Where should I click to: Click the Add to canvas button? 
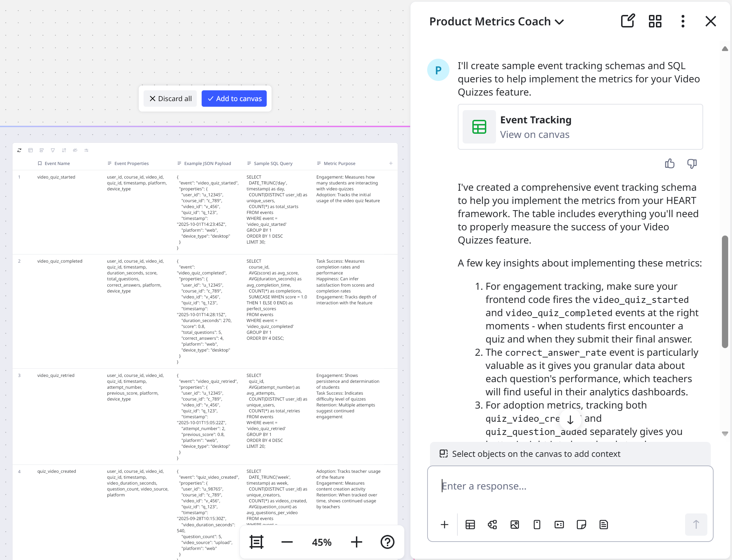[x=234, y=99]
